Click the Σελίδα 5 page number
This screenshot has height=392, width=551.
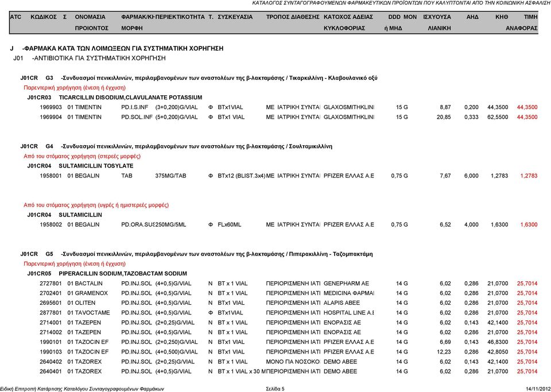tap(275, 389)
